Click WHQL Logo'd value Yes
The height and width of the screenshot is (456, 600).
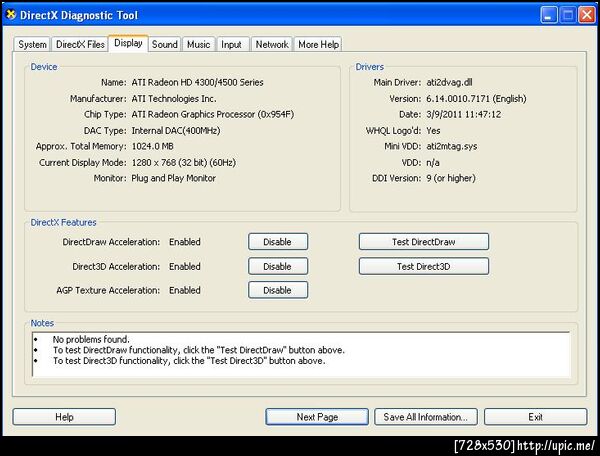(433, 130)
